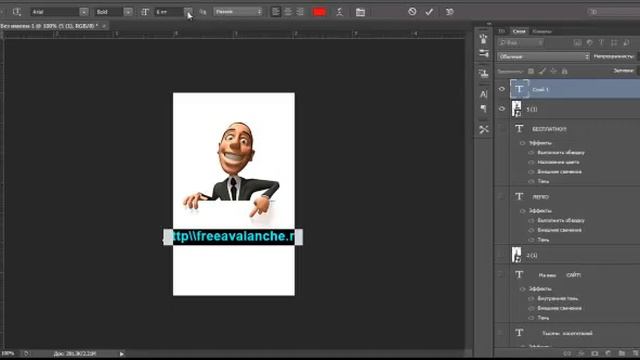Click the anti-aliasing aa icon
Image resolution: width=640 pixels, height=360 pixels.
[x=203, y=12]
